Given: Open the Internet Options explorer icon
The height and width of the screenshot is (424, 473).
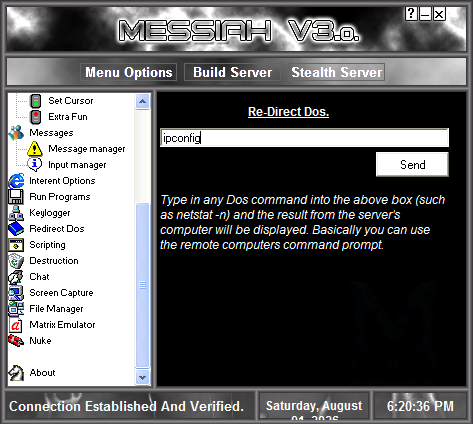Looking at the screenshot, I should (16, 181).
